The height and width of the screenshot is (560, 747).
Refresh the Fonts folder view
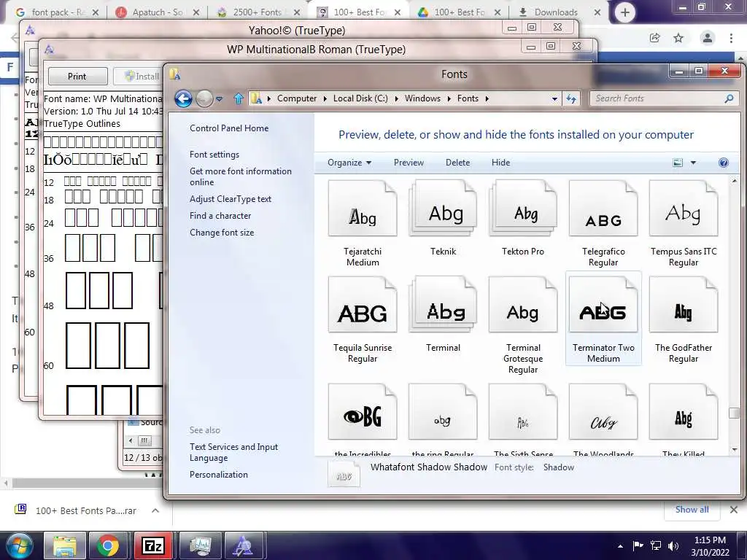pyautogui.click(x=570, y=98)
